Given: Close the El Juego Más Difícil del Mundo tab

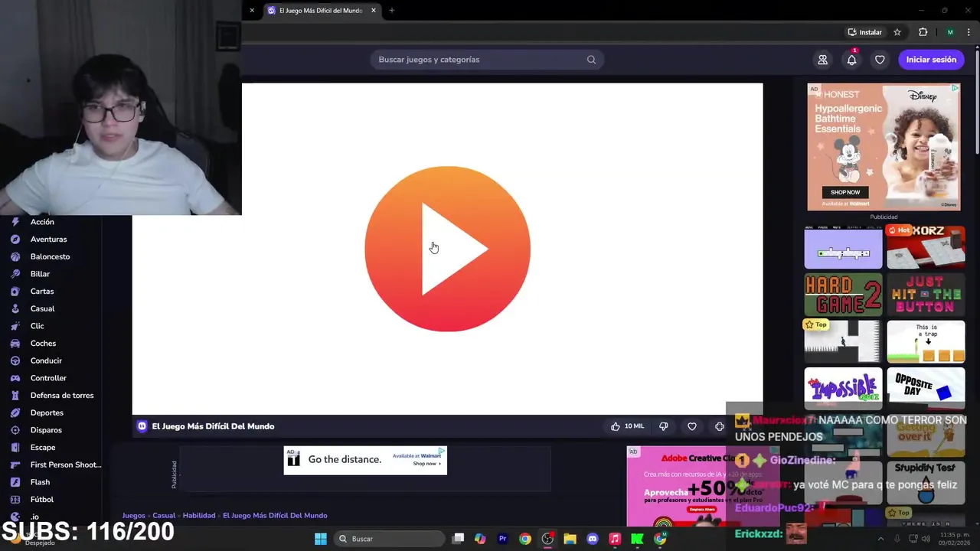Looking at the screenshot, I should pos(374,10).
